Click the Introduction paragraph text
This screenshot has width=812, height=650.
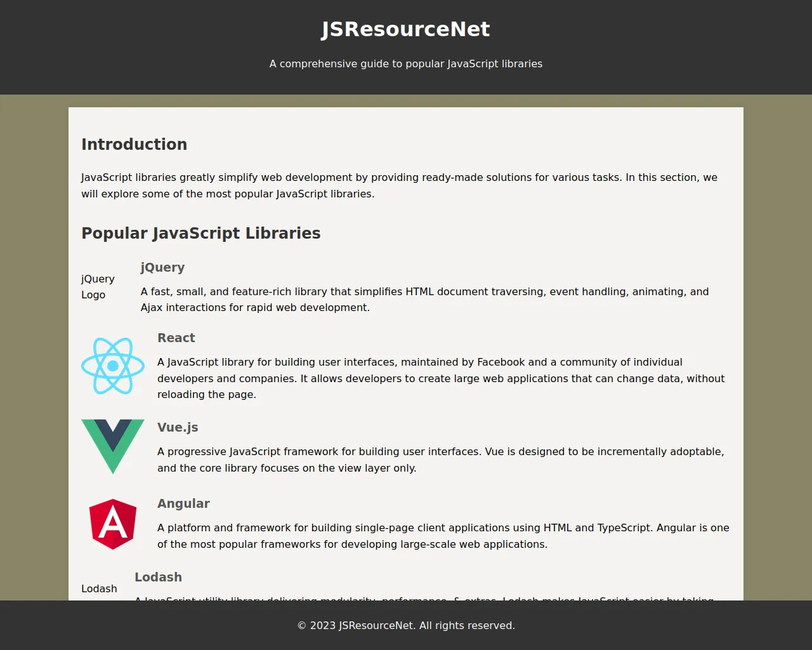399,185
